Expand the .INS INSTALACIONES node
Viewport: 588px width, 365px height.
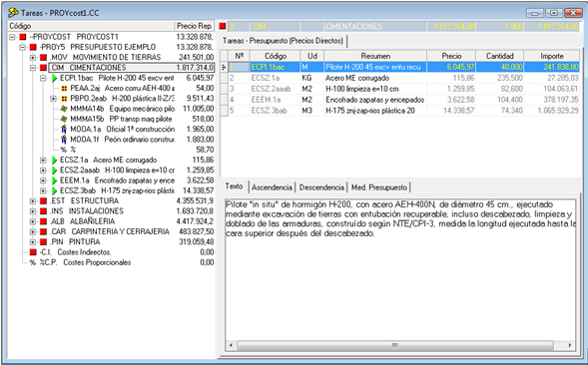tap(33, 211)
